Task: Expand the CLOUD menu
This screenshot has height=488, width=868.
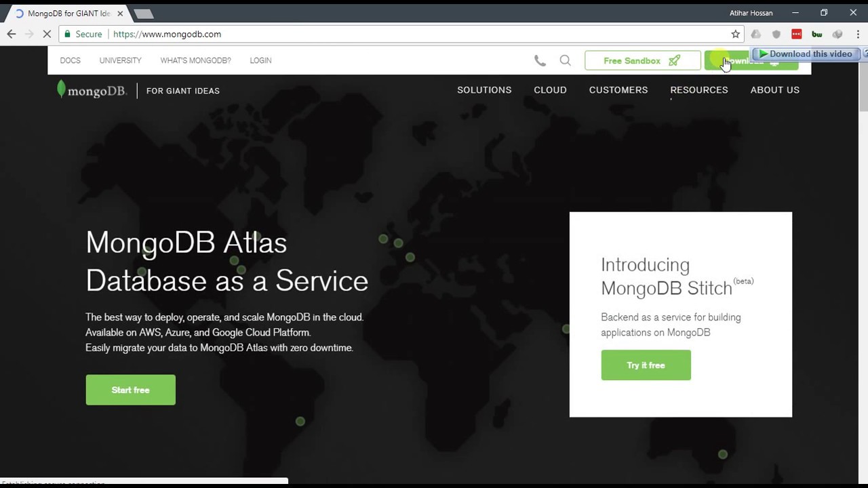Action: [x=550, y=89]
